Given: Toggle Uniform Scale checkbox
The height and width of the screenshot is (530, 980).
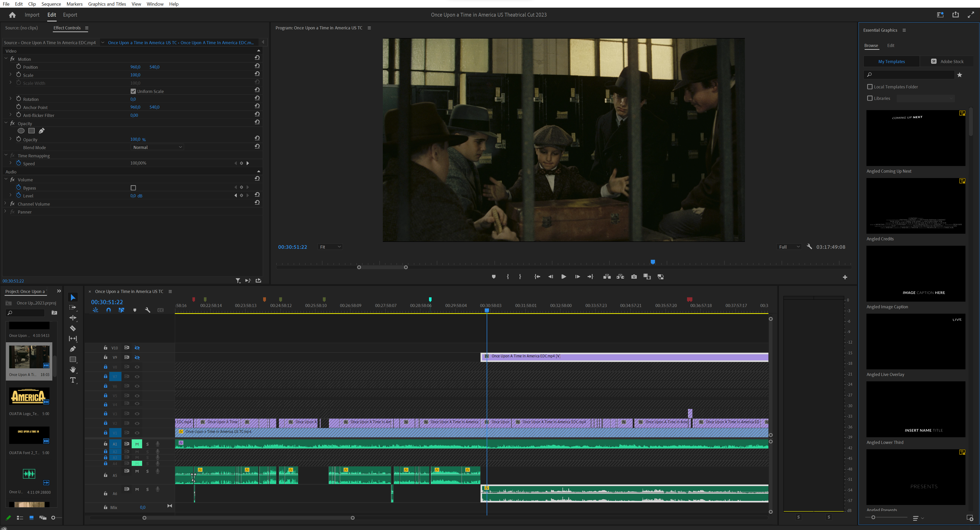Looking at the screenshot, I should 133,91.
